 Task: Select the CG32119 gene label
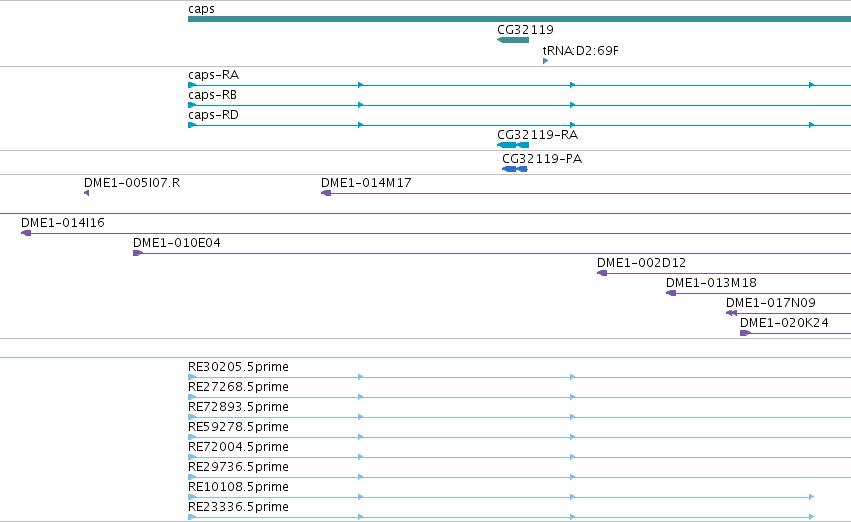[x=525, y=30]
